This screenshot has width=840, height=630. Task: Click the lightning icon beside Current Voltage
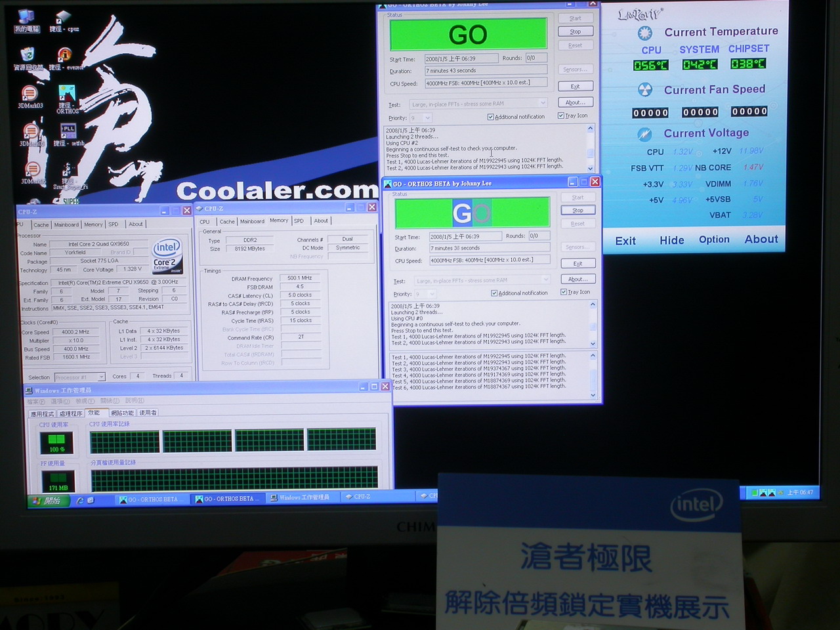click(x=645, y=134)
